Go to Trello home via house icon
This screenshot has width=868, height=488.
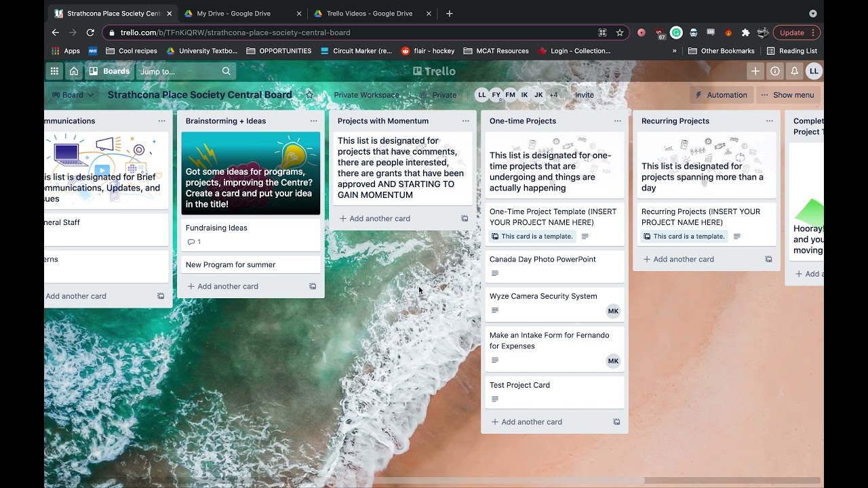(x=74, y=71)
